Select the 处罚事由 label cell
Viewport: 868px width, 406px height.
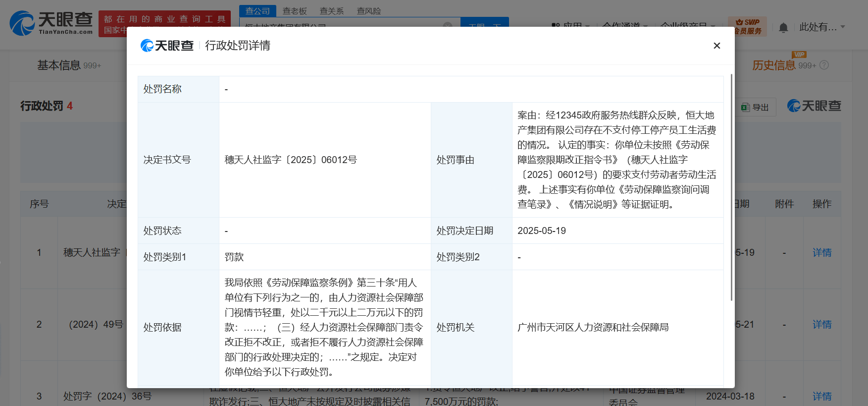click(471, 160)
